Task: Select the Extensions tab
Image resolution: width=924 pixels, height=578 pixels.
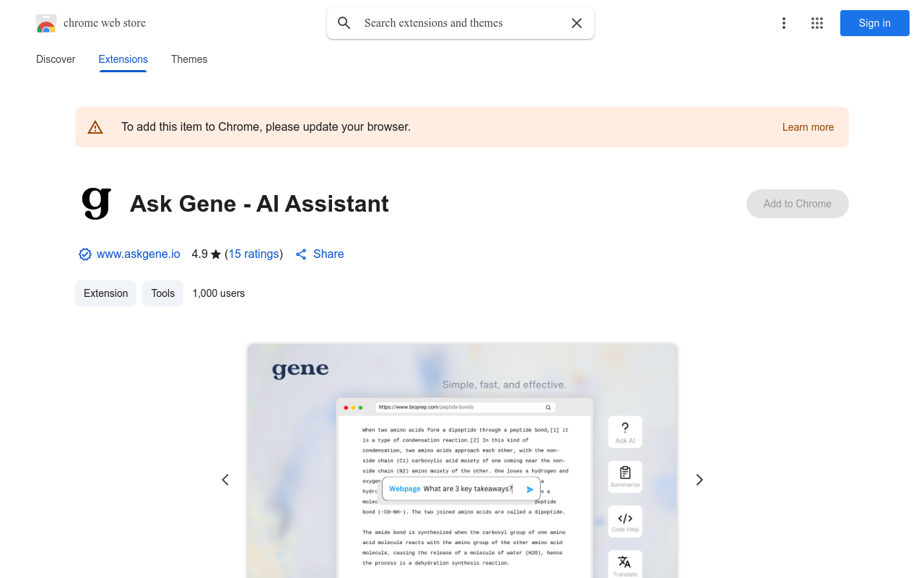Action: (x=123, y=59)
